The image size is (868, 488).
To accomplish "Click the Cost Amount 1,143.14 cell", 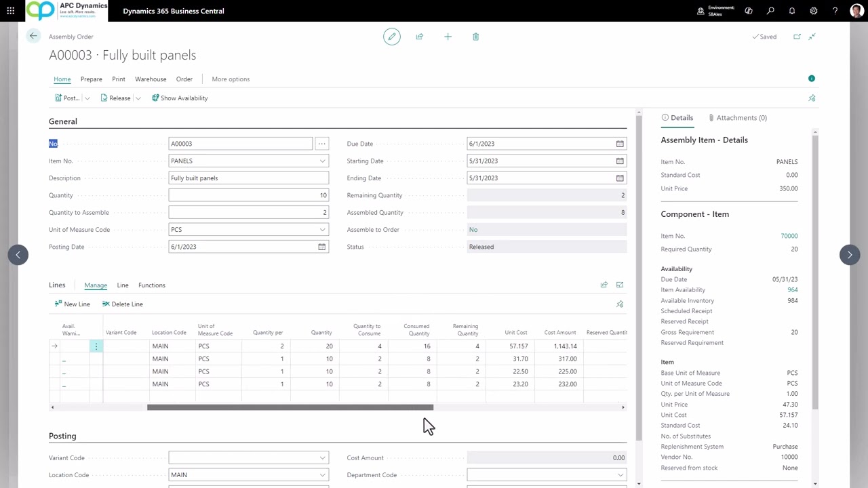I will tap(560, 346).
